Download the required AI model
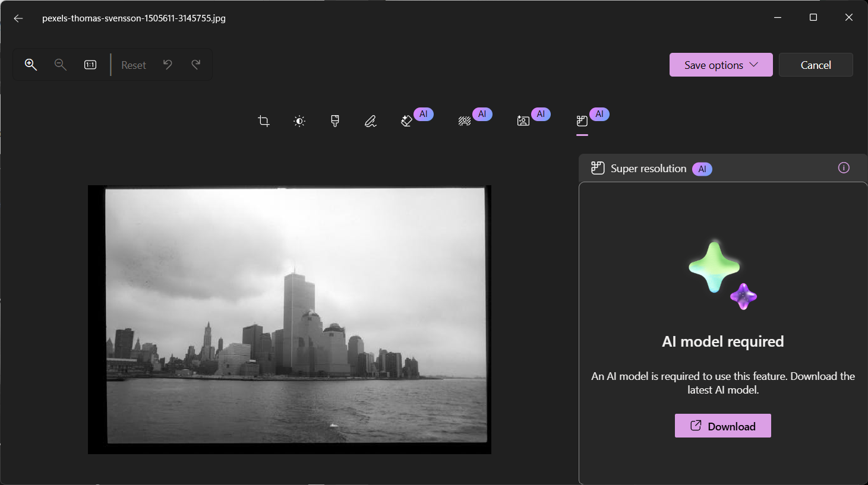 722,426
